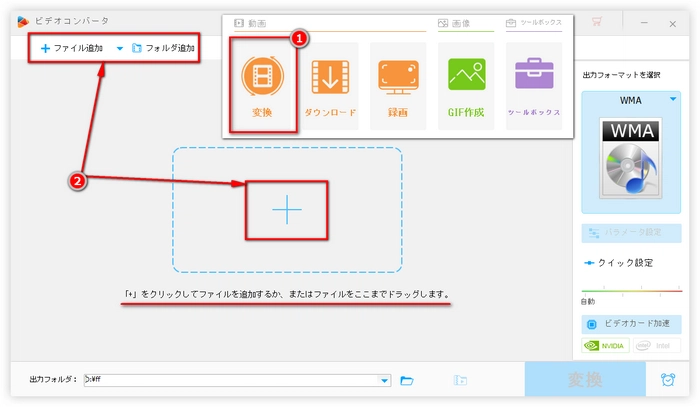Open the 変換 (Convert) module icon

tap(264, 83)
